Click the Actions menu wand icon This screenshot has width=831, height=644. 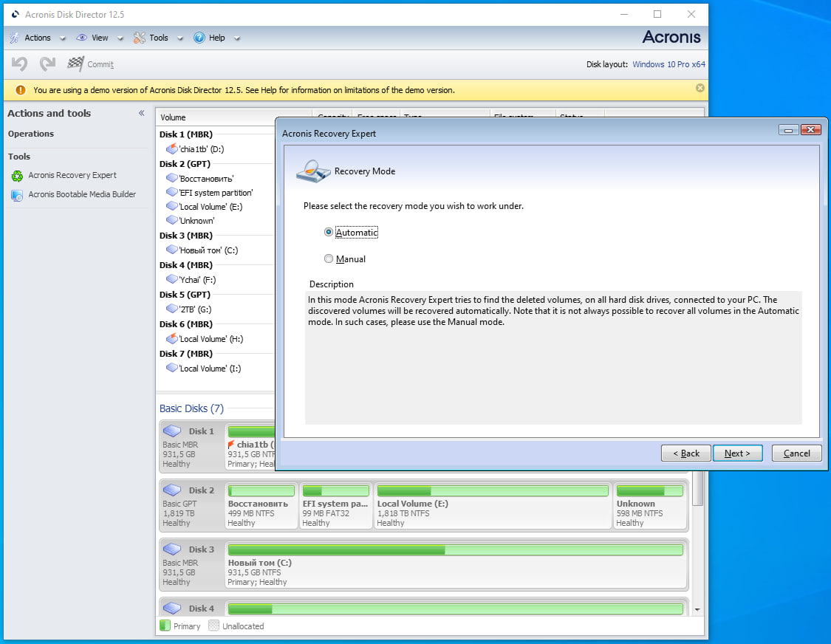tap(15, 38)
